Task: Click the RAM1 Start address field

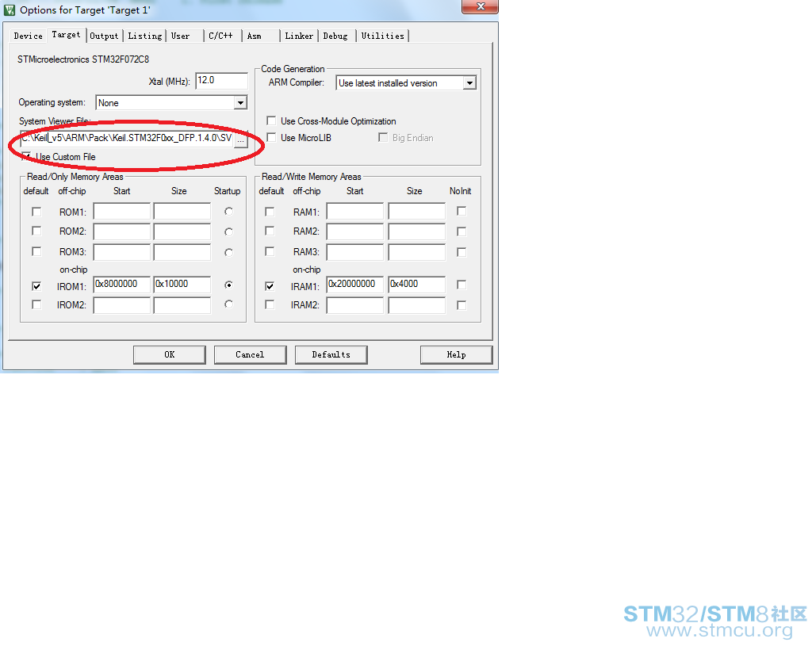Action: point(354,212)
